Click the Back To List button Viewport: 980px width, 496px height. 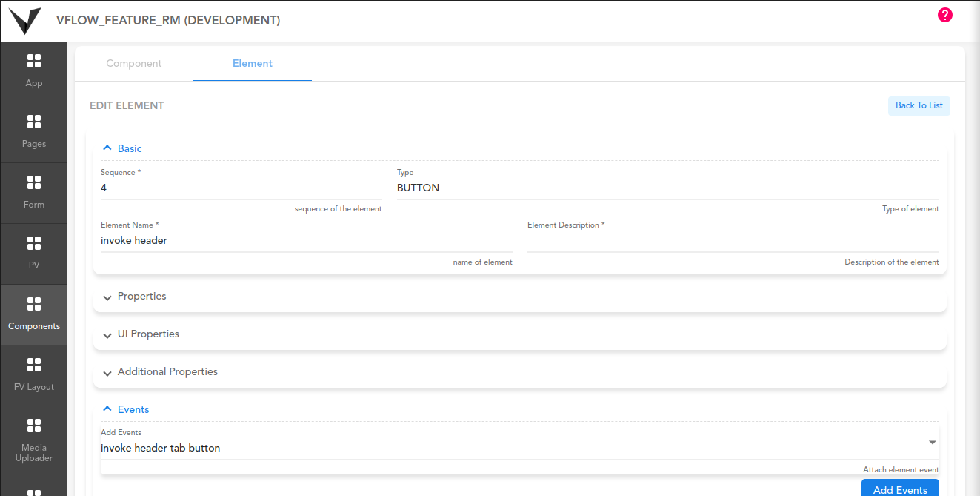919,105
